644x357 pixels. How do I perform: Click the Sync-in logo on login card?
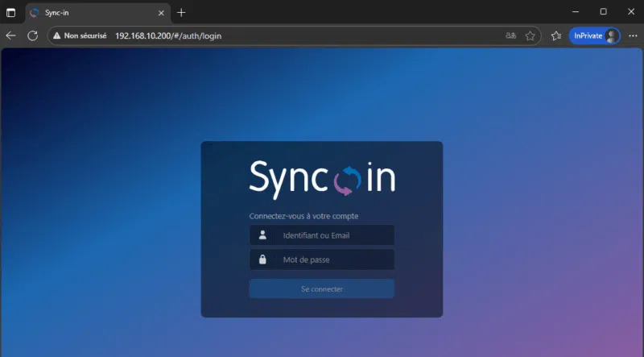pos(322,179)
